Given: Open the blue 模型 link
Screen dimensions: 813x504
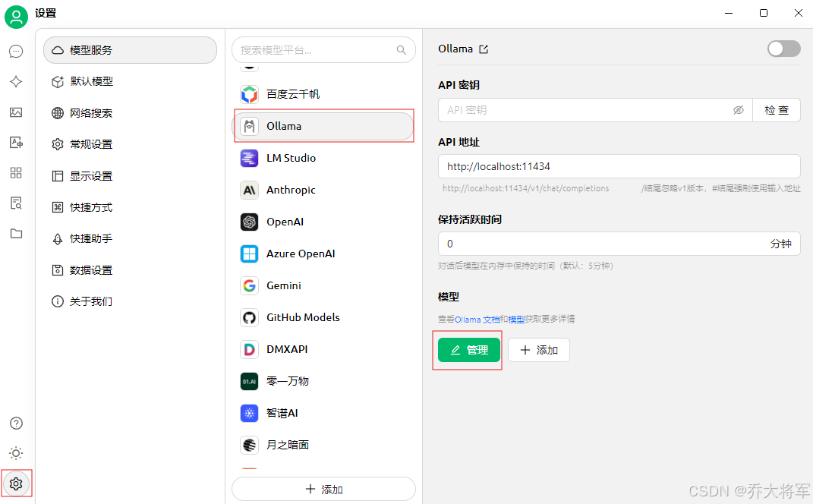Looking at the screenshot, I should [x=516, y=320].
